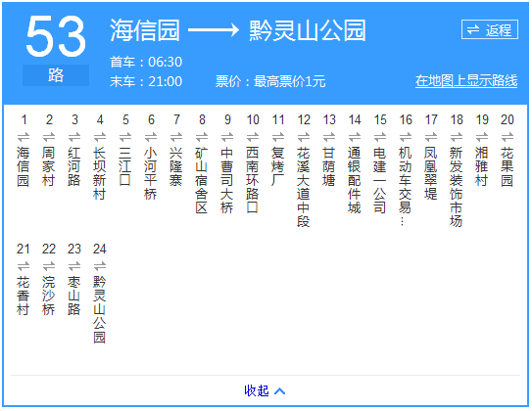532x411 pixels.
Task: Select stop 20 花果园
Action: 507,166
